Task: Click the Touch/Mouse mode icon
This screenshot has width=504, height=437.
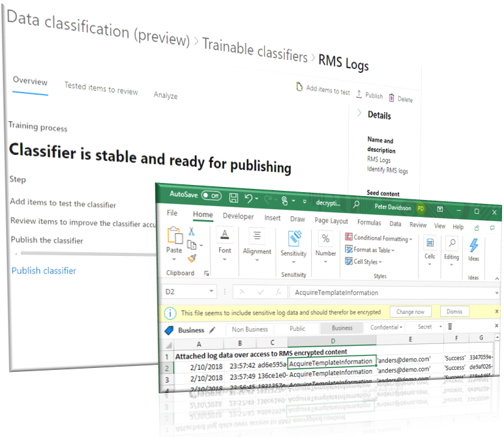Action: coord(284,201)
